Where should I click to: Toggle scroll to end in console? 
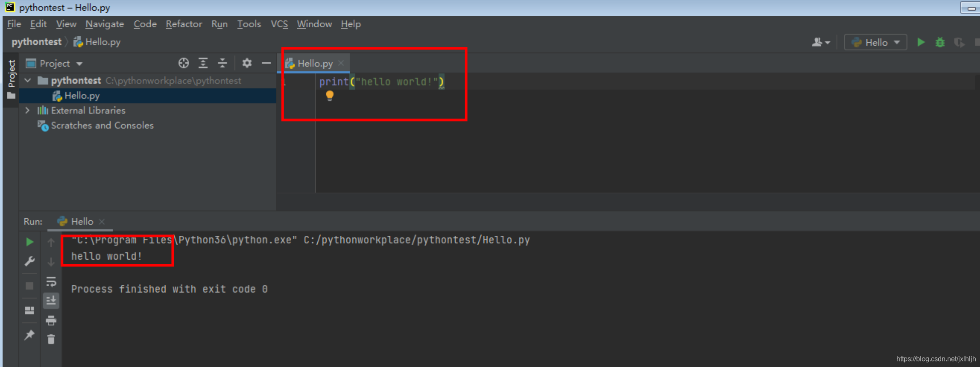click(51, 301)
